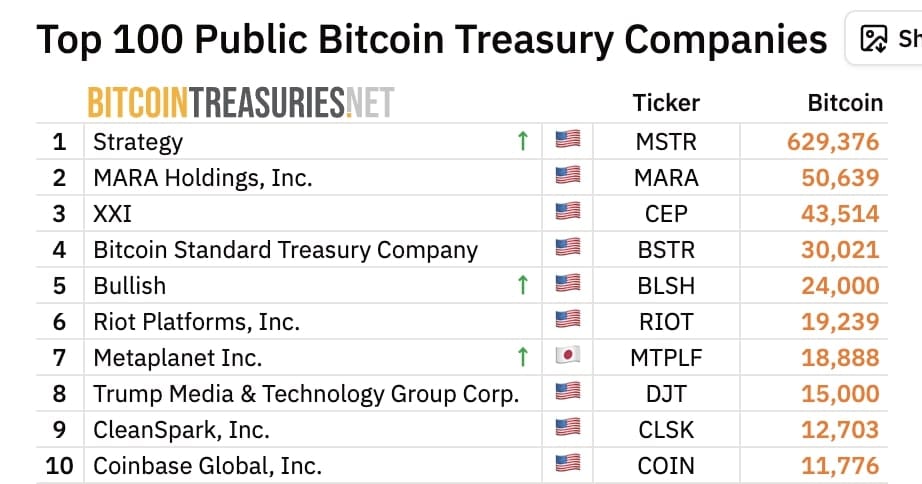Click the US flag in Strategy row
922x484 pixels.
click(x=568, y=142)
